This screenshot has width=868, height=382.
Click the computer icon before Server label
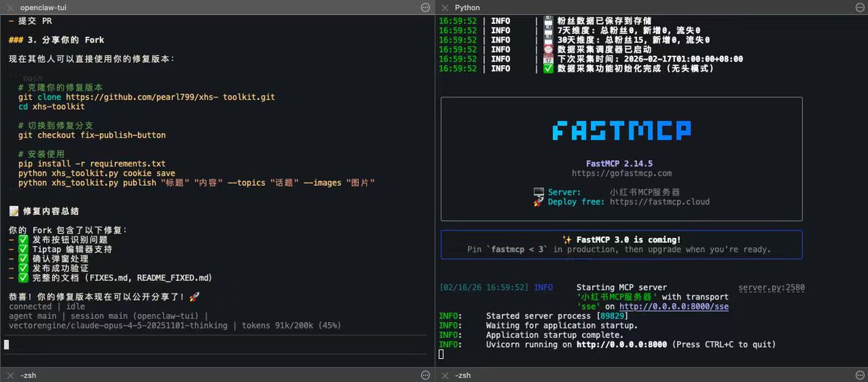(x=538, y=192)
